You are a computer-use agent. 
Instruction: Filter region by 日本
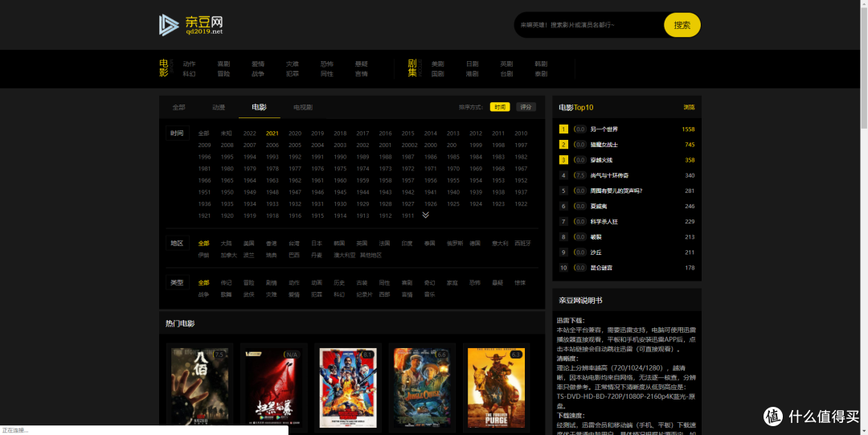pos(317,243)
